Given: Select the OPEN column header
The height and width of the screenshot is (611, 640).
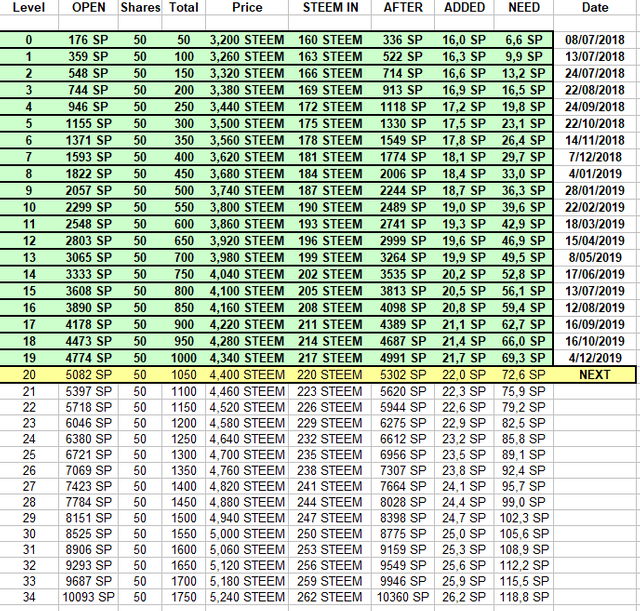Looking at the screenshot, I should pos(89,7).
